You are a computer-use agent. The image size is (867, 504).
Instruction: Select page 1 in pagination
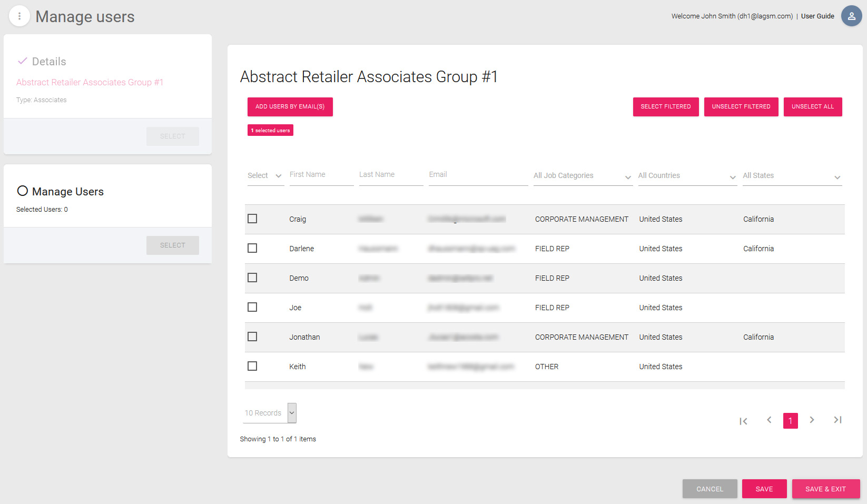[x=790, y=421]
